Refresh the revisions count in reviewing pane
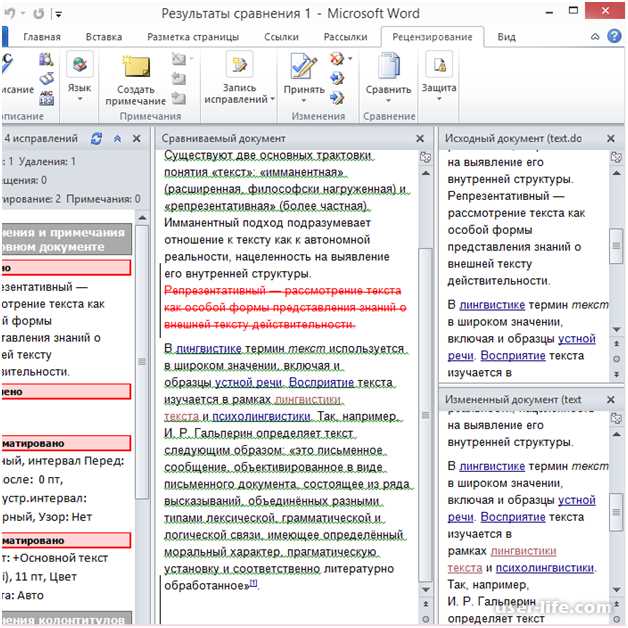Screen dimensions: 628x628 click(96, 139)
